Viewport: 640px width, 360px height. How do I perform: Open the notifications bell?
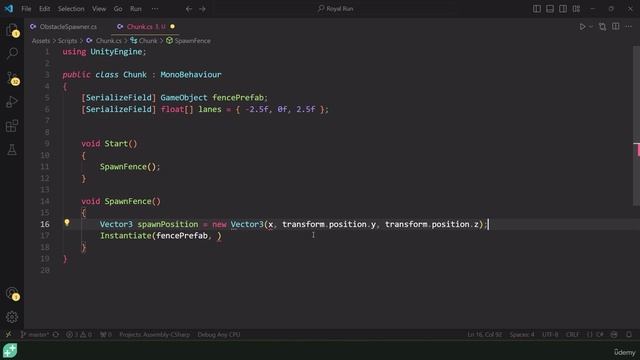pos(629,334)
